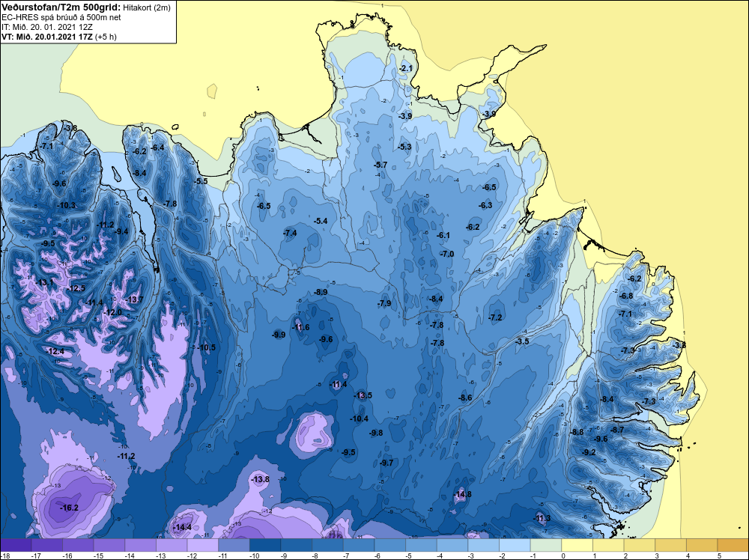Select the pale blue legend swatch above -2

point(515,545)
